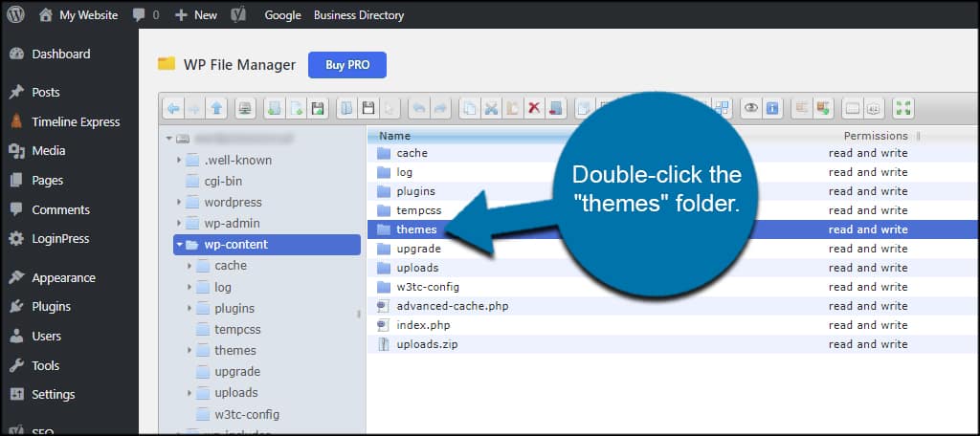Viewport: 980px width, 436px height.
Task: Select the themes folder row in the file list
Action: click(673, 229)
